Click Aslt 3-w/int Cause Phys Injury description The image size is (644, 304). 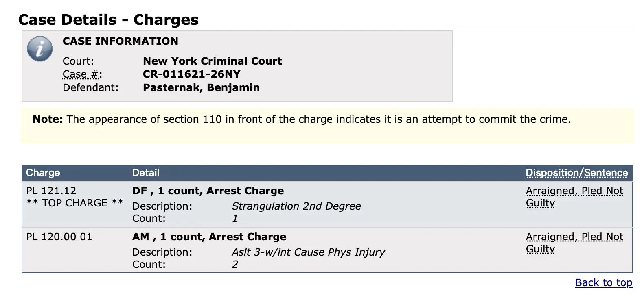pyautogui.click(x=308, y=252)
